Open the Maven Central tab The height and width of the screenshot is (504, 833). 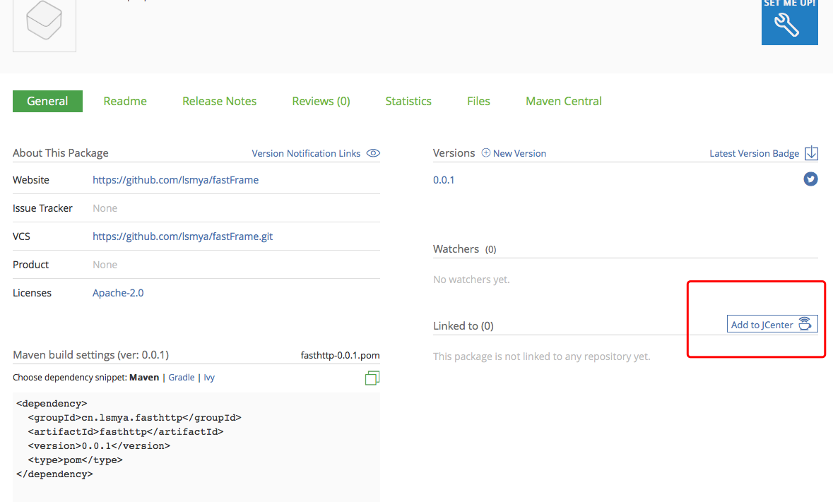click(564, 101)
